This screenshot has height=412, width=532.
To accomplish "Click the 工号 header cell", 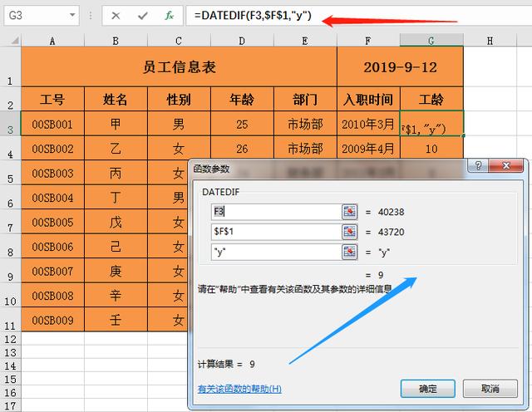I will (x=52, y=99).
